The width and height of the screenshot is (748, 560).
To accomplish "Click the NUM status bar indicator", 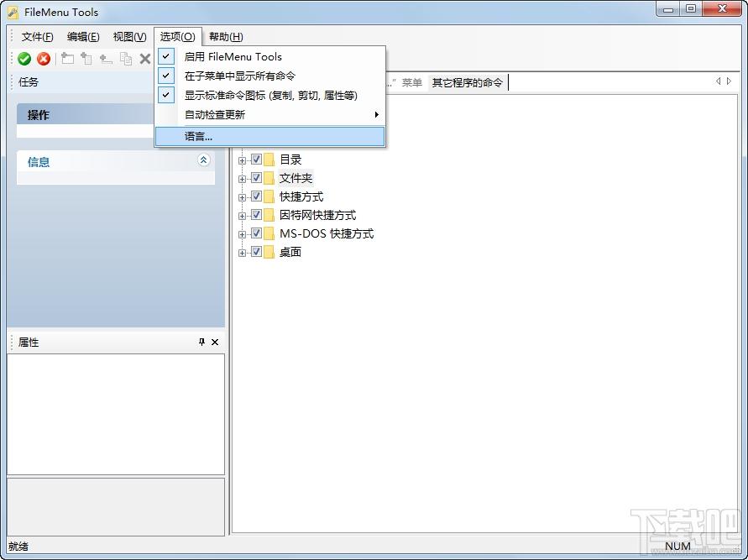I will pyautogui.click(x=677, y=547).
